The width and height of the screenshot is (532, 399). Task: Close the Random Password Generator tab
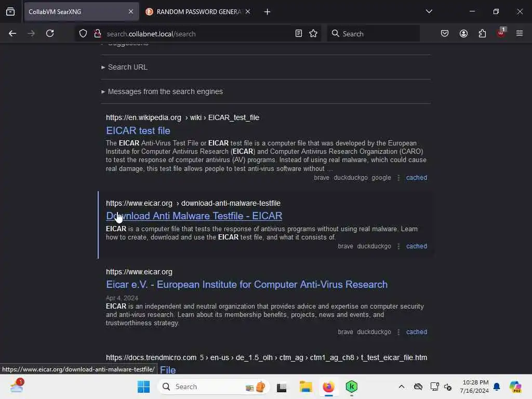248,11
